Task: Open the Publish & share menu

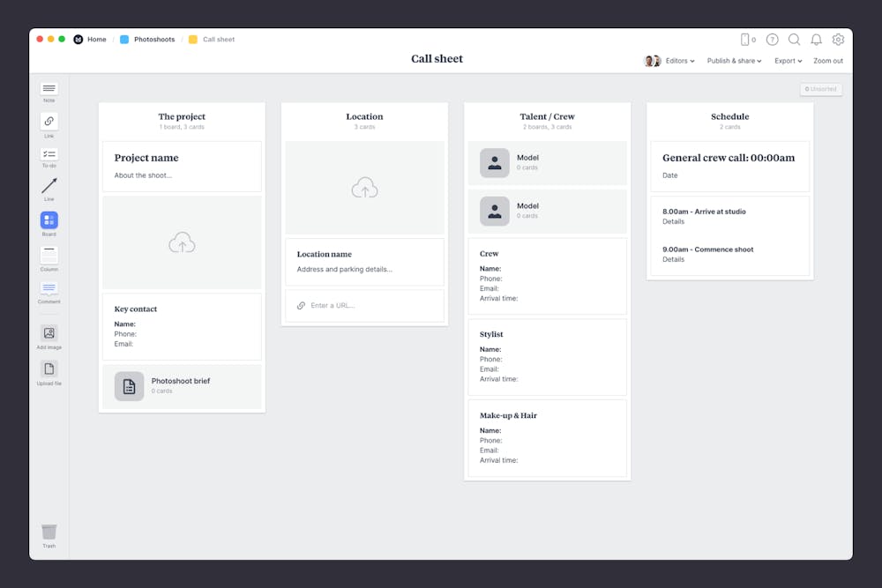Action: pyautogui.click(x=734, y=61)
